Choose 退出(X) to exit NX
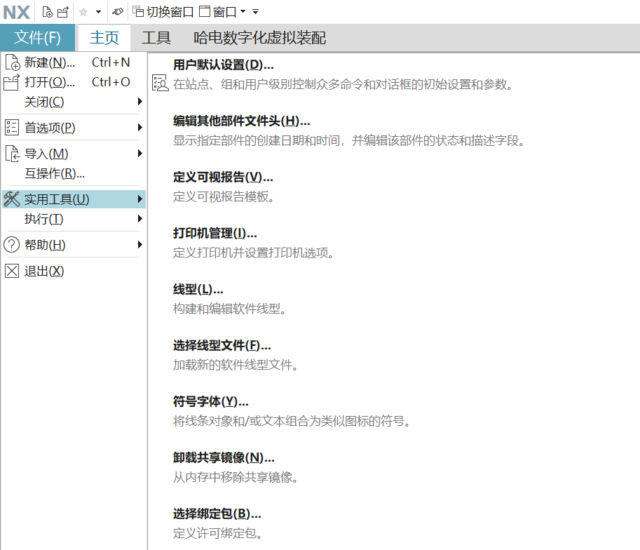This screenshot has width=640, height=550. 73,271
